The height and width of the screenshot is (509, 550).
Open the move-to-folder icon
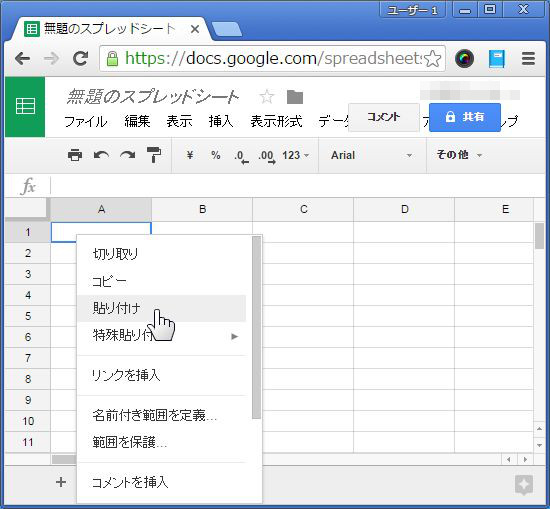coord(295,97)
